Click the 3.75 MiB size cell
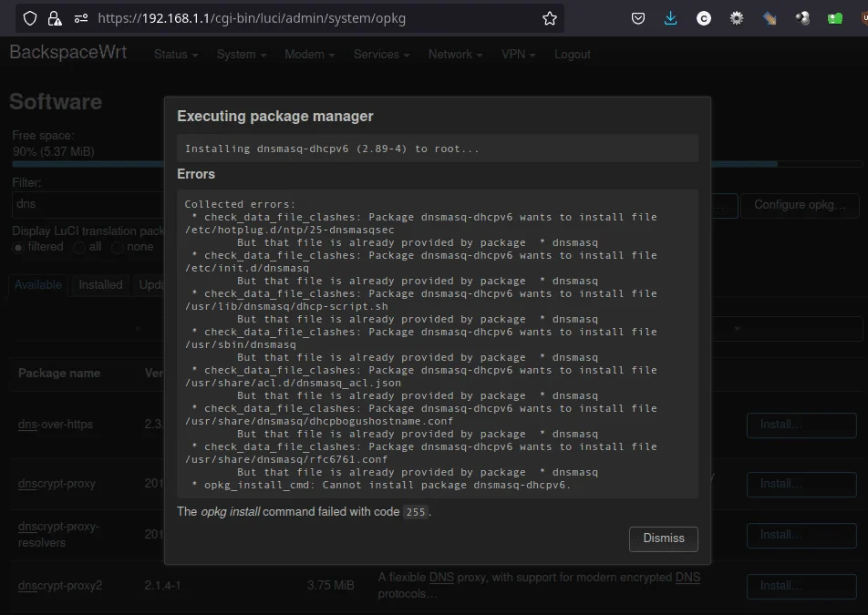This screenshot has height=615, width=868. point(330,585)
